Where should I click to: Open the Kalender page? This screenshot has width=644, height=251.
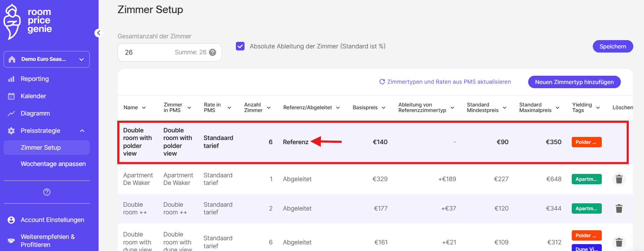tap(33, 96)
